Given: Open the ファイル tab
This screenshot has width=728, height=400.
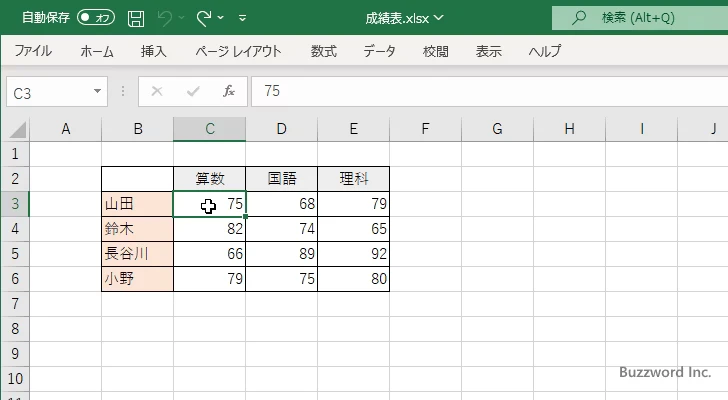Looking at the screenshot, I should click(33, 51).
